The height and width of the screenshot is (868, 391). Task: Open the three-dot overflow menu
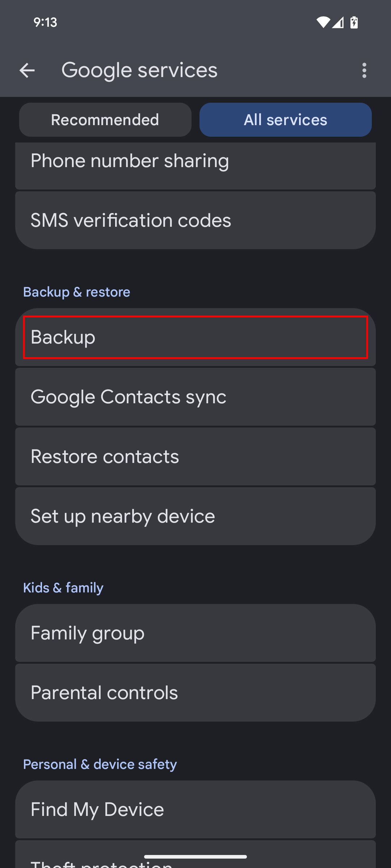point(364,70)
